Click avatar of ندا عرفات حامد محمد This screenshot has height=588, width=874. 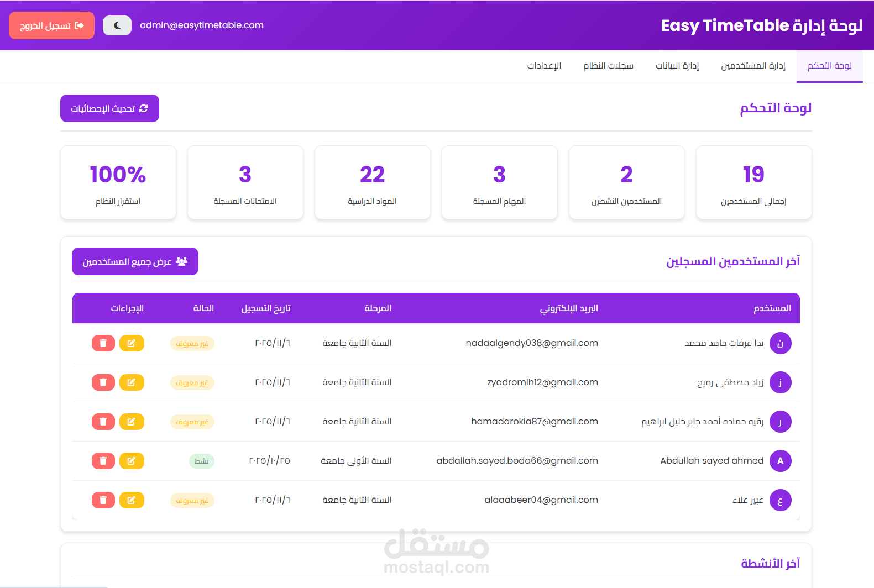[x=781, y=343]
